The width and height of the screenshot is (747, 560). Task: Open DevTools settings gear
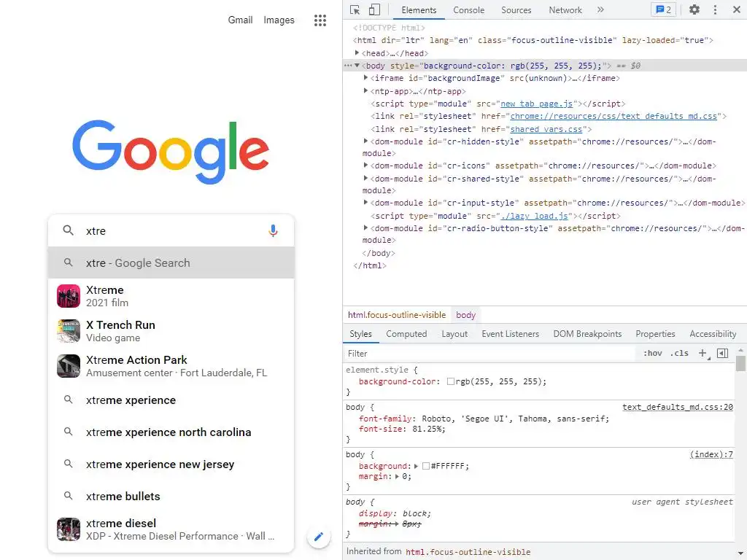click(694, 9)
